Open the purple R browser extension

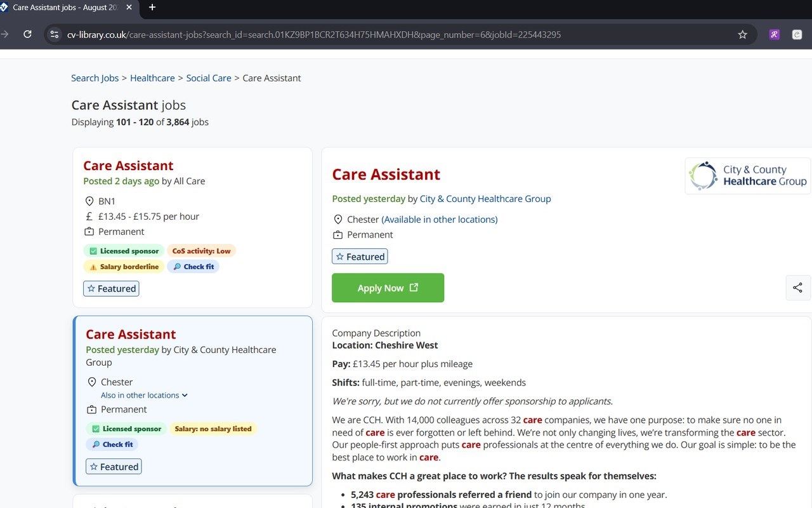click(774, 34)
